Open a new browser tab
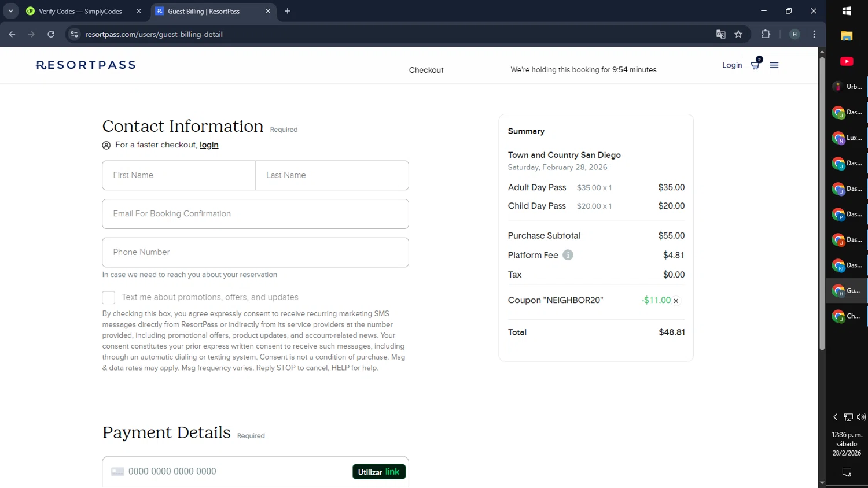 [x=288, y=11]
